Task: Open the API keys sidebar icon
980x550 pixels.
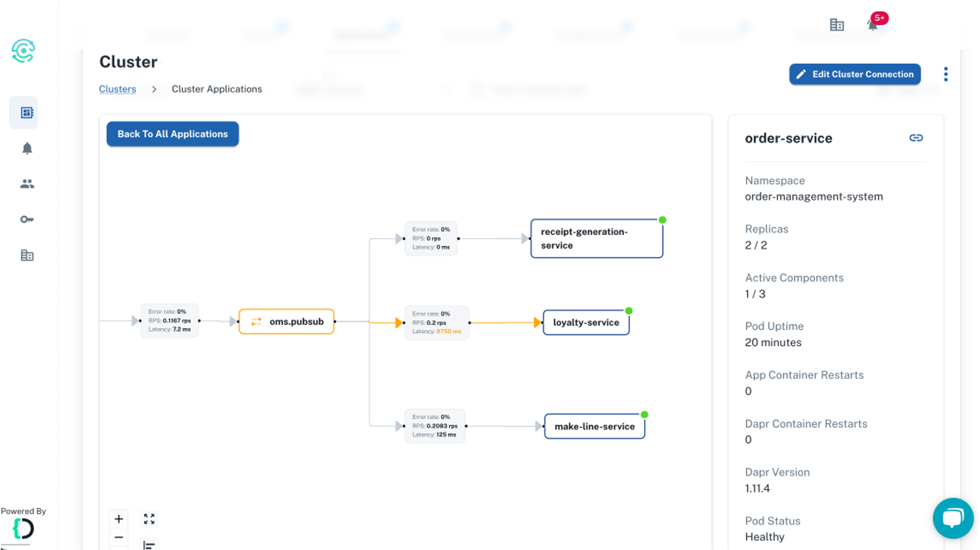Action: click(x=27, y=219)
